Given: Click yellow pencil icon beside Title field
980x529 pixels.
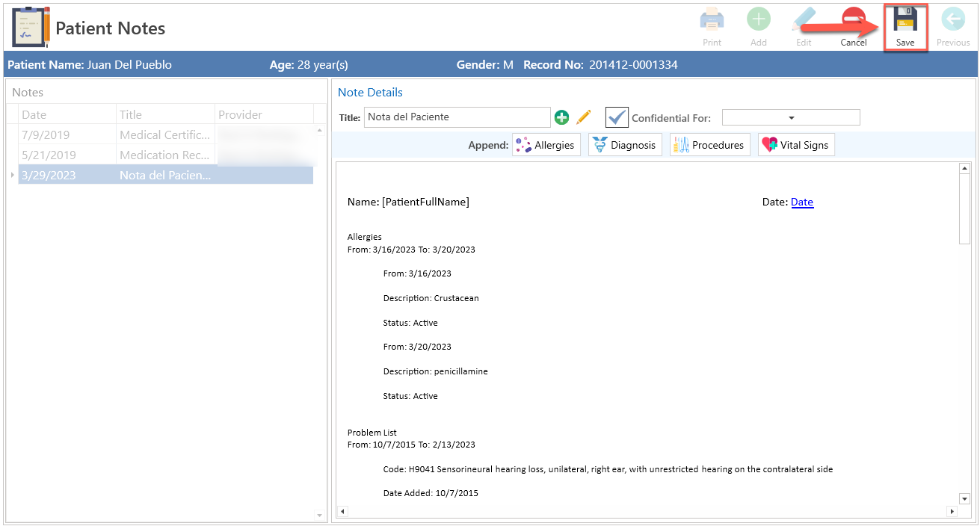Looking at the screenshot, I should point(584,117).
